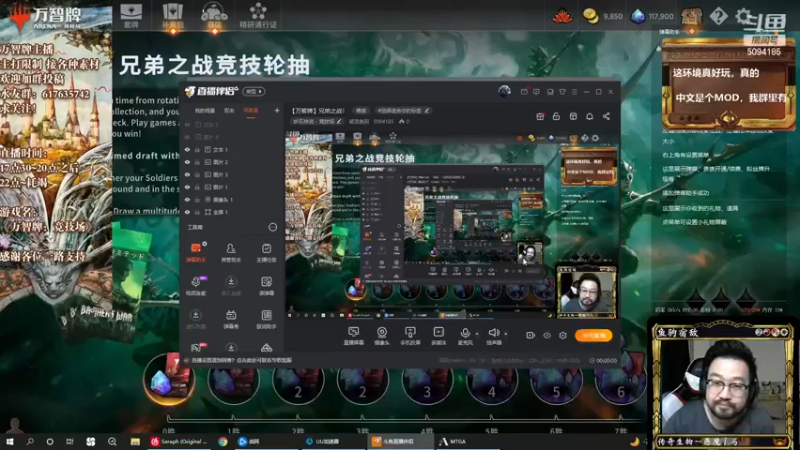The height and width of the screenshot is (450, 800).
Task: Switch to the 我的场景 scene tab
Action: [x=205, y=110]
